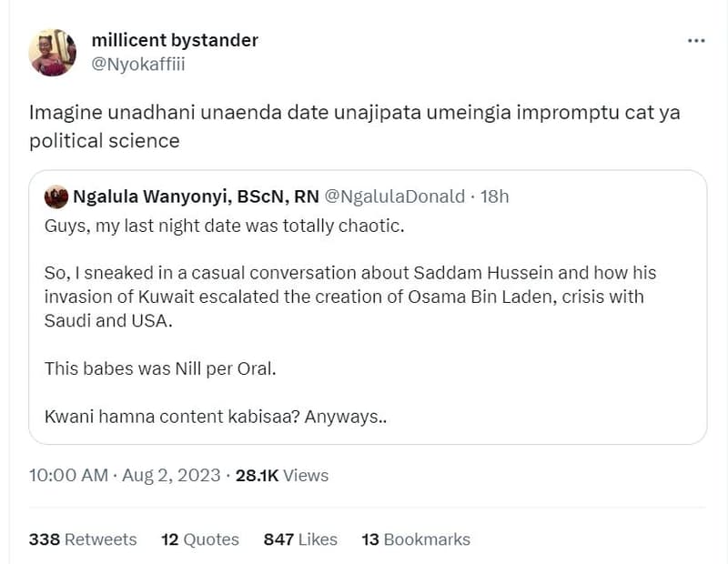The image size is (728, 564).
Task: View the 12 Quotes of this tweet
Action: 172,539
